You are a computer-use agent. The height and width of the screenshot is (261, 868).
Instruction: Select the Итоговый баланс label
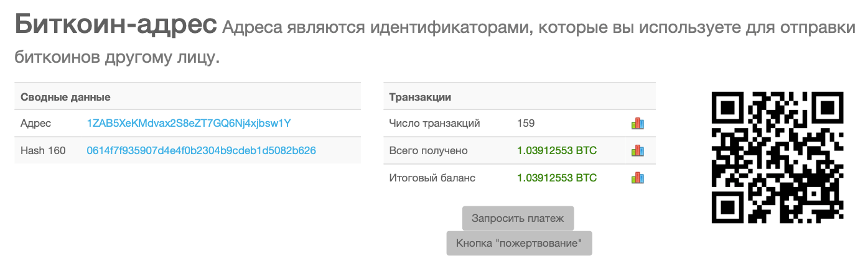click(432, 178)
